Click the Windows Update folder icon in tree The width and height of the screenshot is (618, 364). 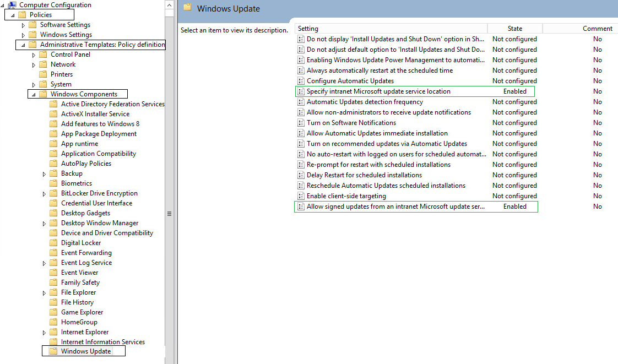click(x=53, y=351)
